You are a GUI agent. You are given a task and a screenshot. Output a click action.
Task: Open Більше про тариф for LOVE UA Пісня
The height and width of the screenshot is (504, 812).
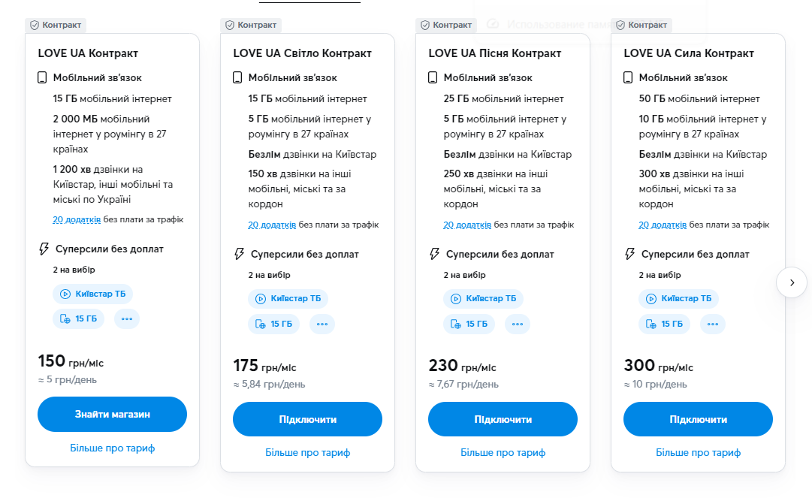(x=503, y=453)
